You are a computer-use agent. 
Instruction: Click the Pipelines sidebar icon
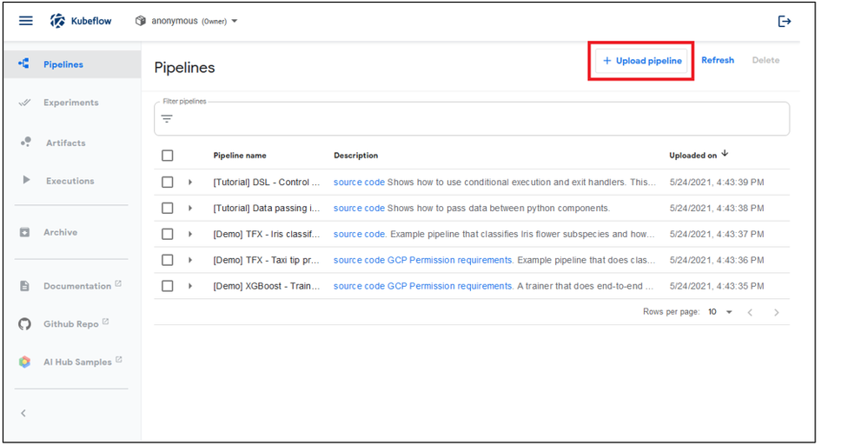[x=24, y=64]
